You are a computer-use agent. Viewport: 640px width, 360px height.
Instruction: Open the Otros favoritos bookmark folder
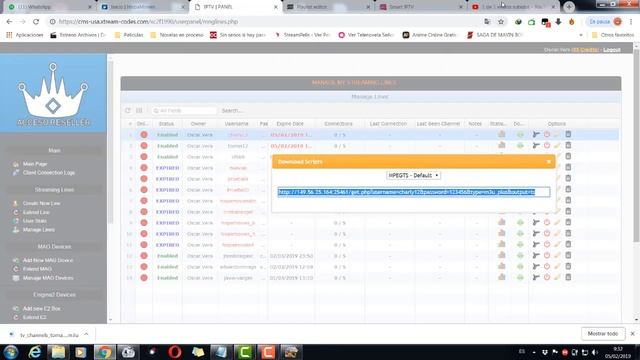[613, 35]
